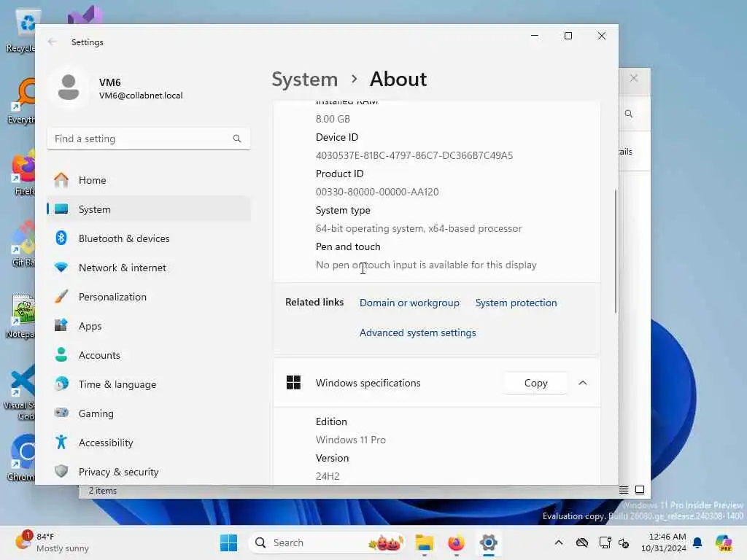The width and height of the screenshot is (747, 560).
Task: Click the back arrow in Settings
Action: (x=52, y=42)
